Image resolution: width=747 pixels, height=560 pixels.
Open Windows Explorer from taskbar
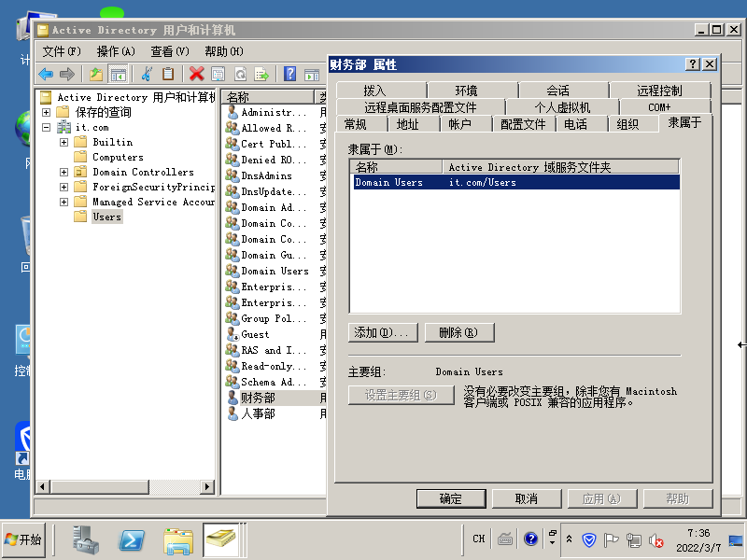pos(177,540)
